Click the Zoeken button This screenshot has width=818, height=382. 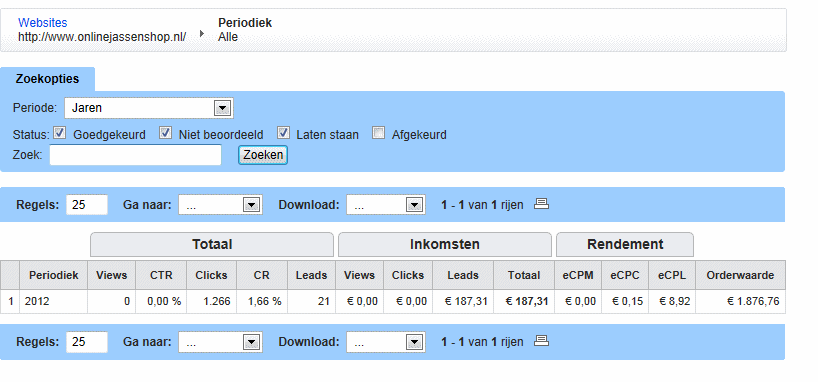pos(263,154)
